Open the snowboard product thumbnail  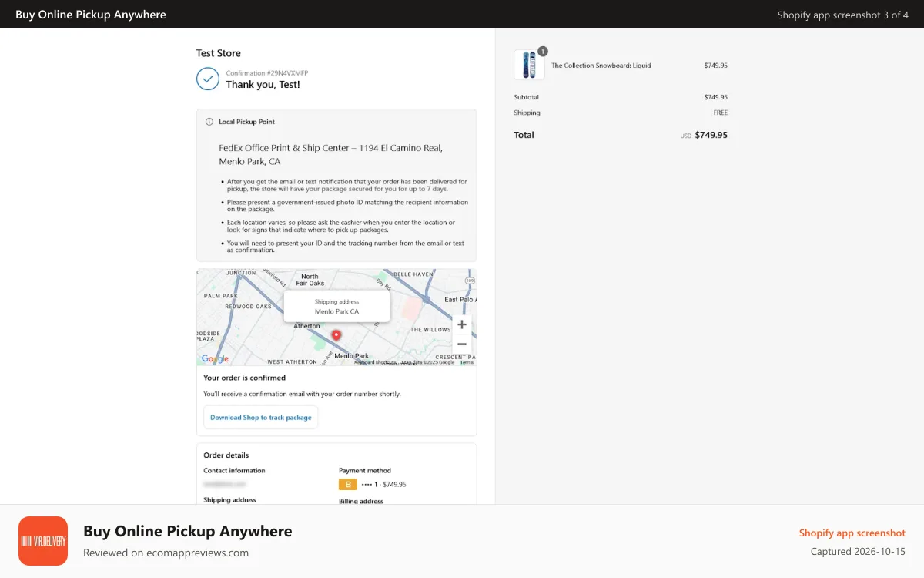529,66
